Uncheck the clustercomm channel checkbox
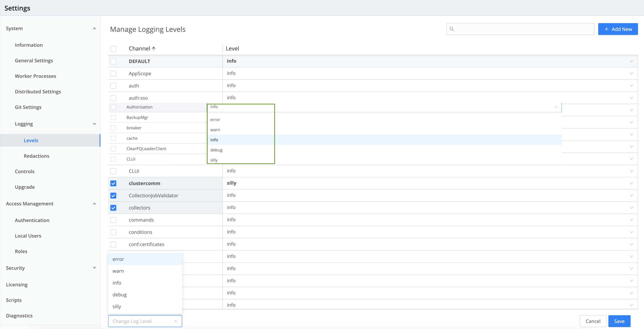The height and width of the screenshot is (329, 644). [x=114, y=183]
